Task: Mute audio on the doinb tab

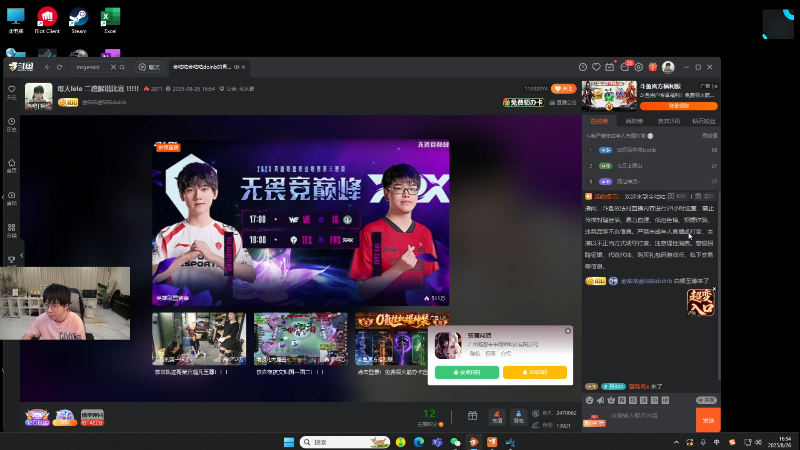Action: pyautogui.click(x=236, y=67)
